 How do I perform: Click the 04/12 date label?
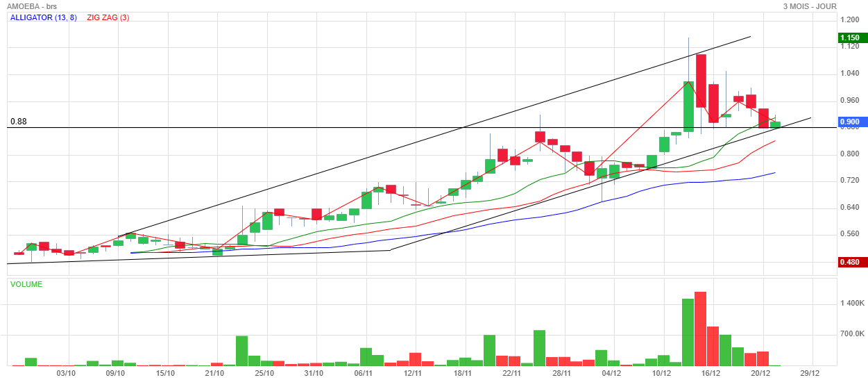tap(611, 373)
